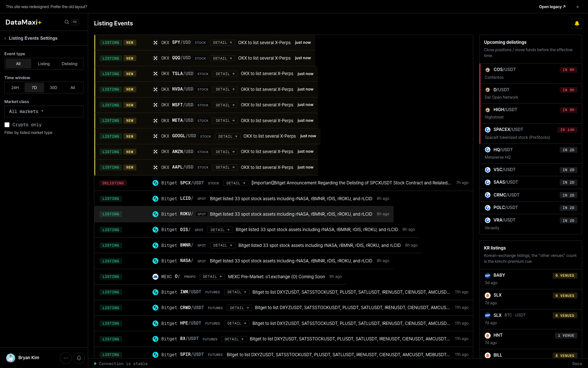Set time window to 24H
588x368 pixels.
pos(15,88)
